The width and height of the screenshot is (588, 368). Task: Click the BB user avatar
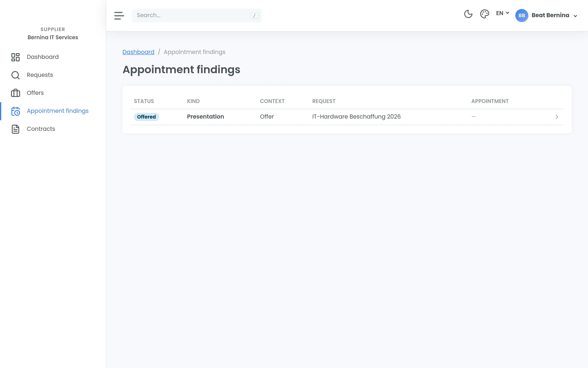click(522, 16)
